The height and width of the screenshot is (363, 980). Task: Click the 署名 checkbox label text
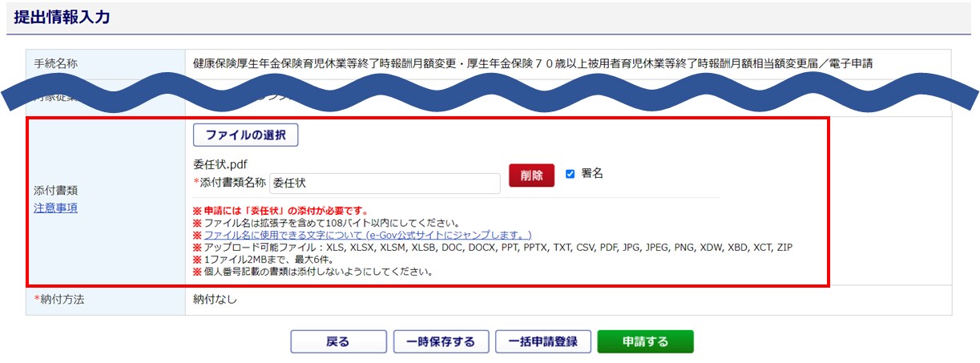(591, 173)
